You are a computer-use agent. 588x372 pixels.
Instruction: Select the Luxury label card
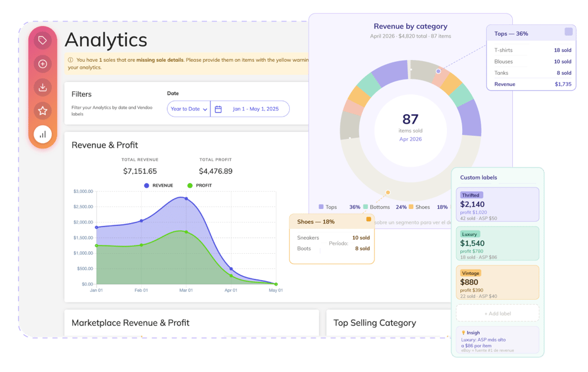(497, 244)
